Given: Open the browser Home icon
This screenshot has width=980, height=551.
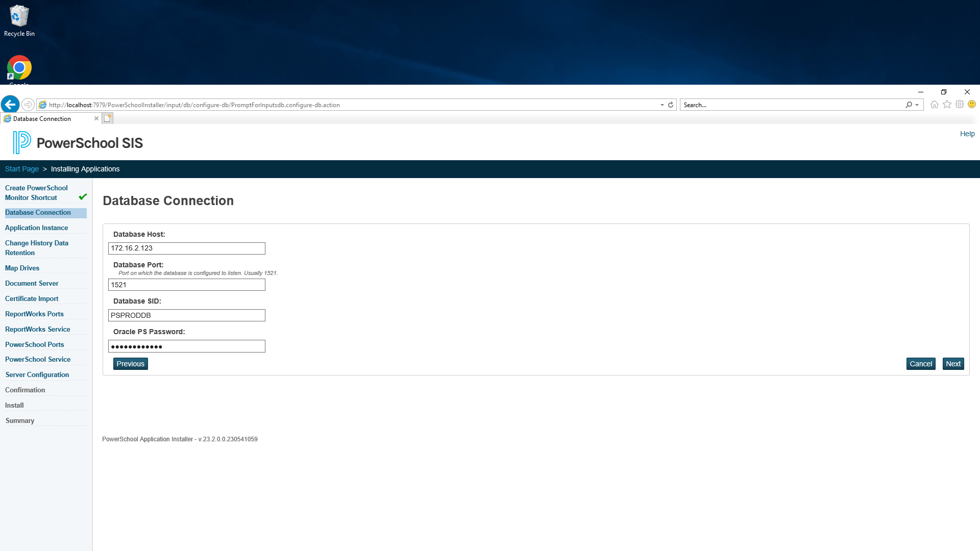Looking at the screenshot, I should coord(935,105).
